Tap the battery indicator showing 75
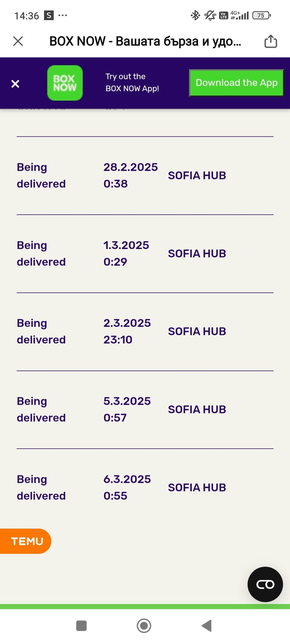The width and height of the screenshot is (290, 644). tap(261, 15)
